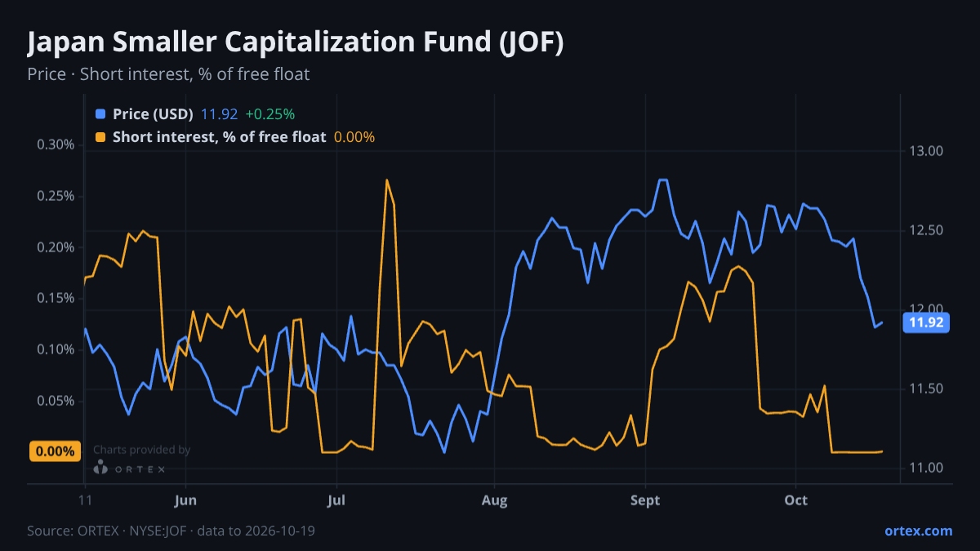
Task: Click the Jul date axis label
Action: coord(336,500)
